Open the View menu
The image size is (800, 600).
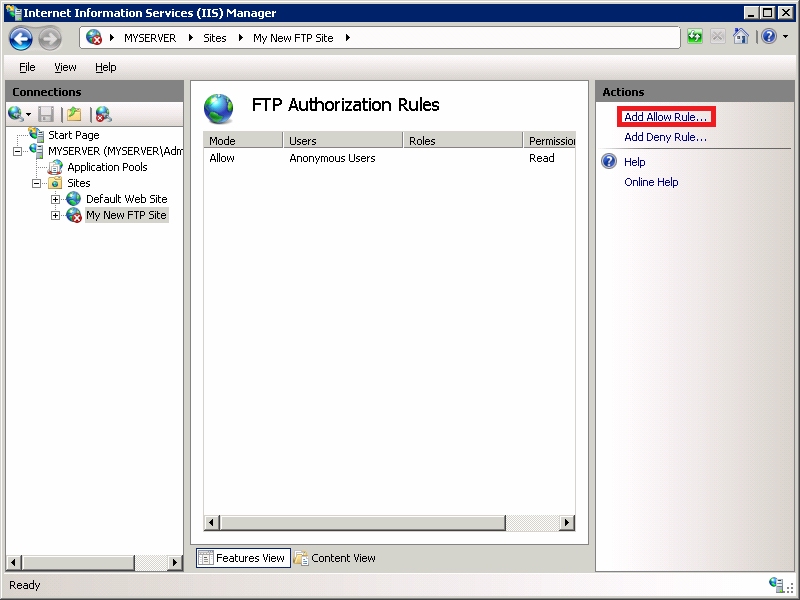pyautogui.click(x=65, y=67)
